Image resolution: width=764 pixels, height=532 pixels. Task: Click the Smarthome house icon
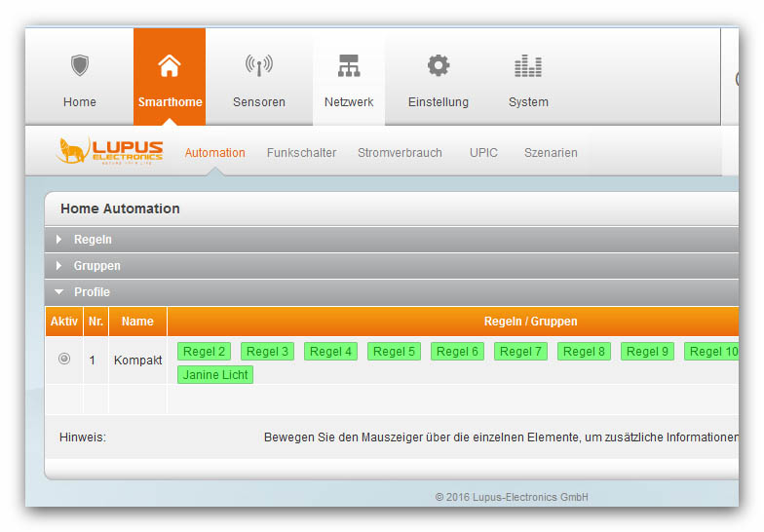click(x=170, y=66)
